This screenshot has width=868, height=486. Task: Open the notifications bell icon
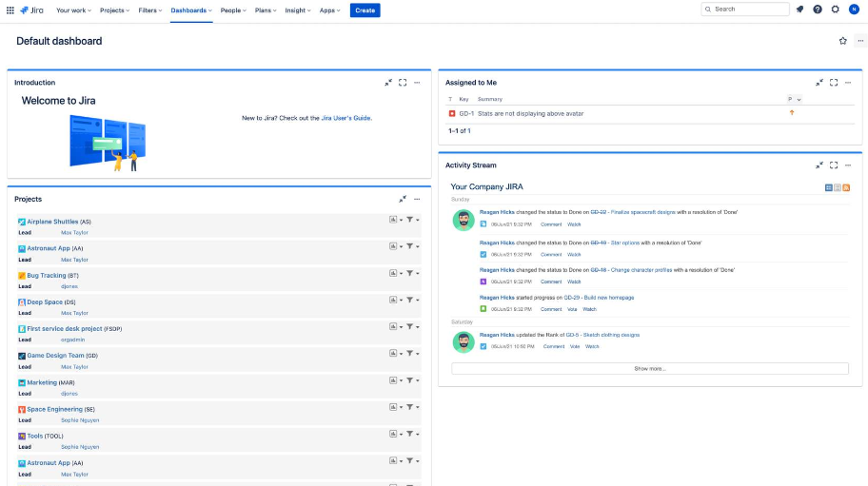(x=799, y=10)
